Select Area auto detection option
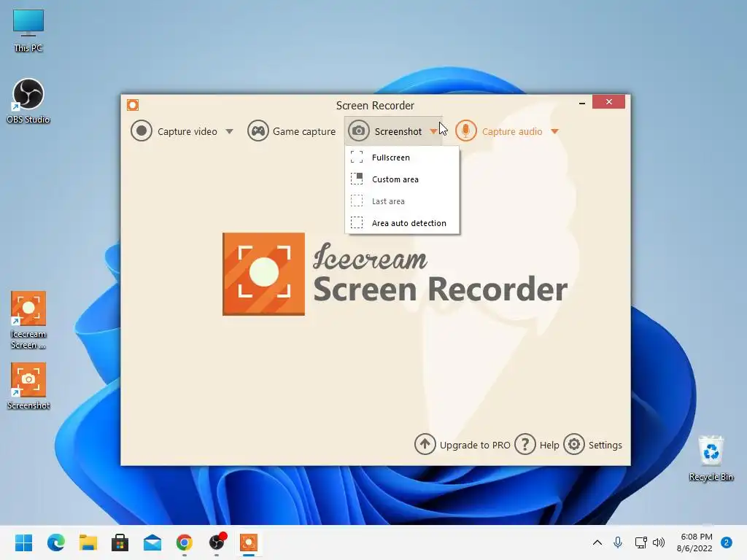The image size is (747, 560). (x=402, y=223)
